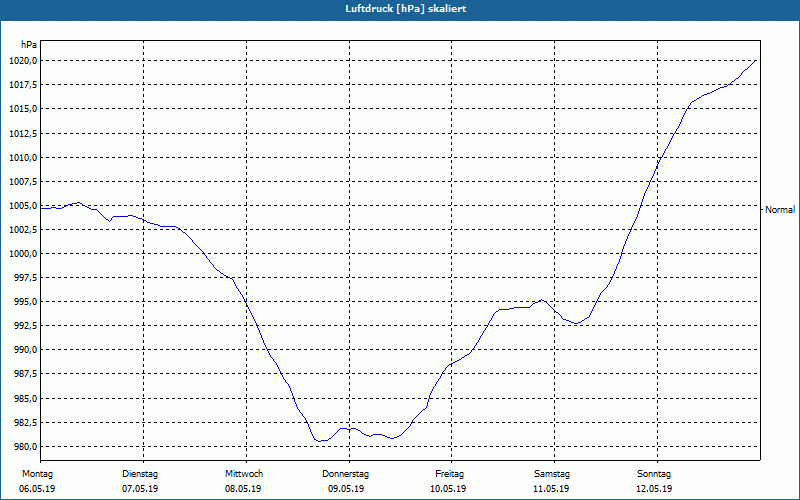The height and width of the screenshot is (500, 800).
Task: Click the '992,5' axis value
Action: tap(25, 326)
